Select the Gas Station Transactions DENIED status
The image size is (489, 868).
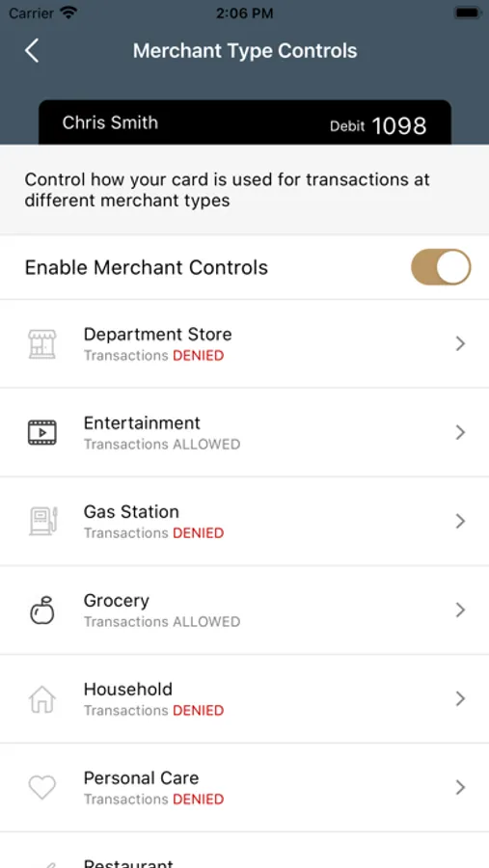pos(154,533)
